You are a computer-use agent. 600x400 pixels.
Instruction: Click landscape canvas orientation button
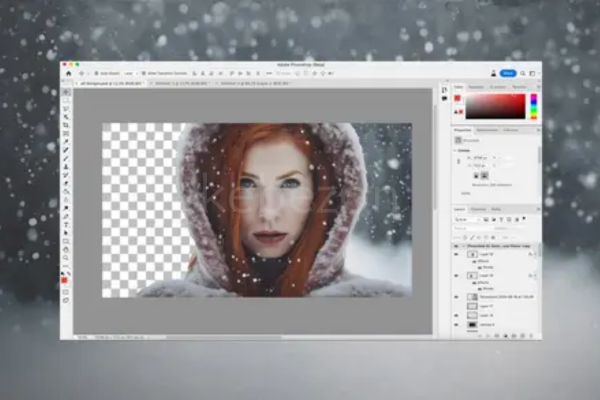pos(484,176)
